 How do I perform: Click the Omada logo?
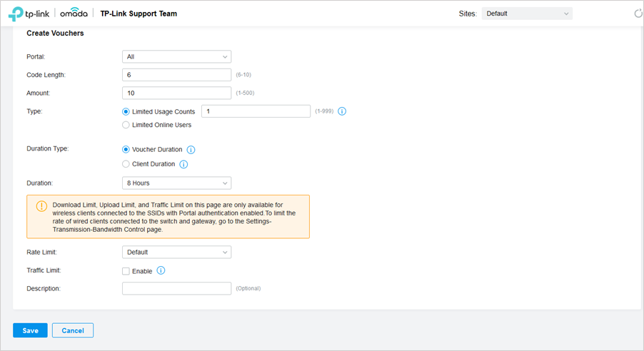[74, 13]
